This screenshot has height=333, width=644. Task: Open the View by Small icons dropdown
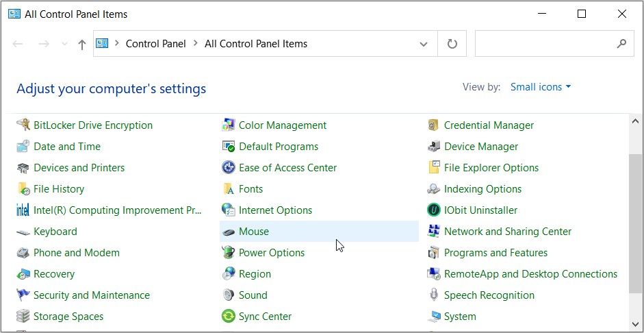540,87
